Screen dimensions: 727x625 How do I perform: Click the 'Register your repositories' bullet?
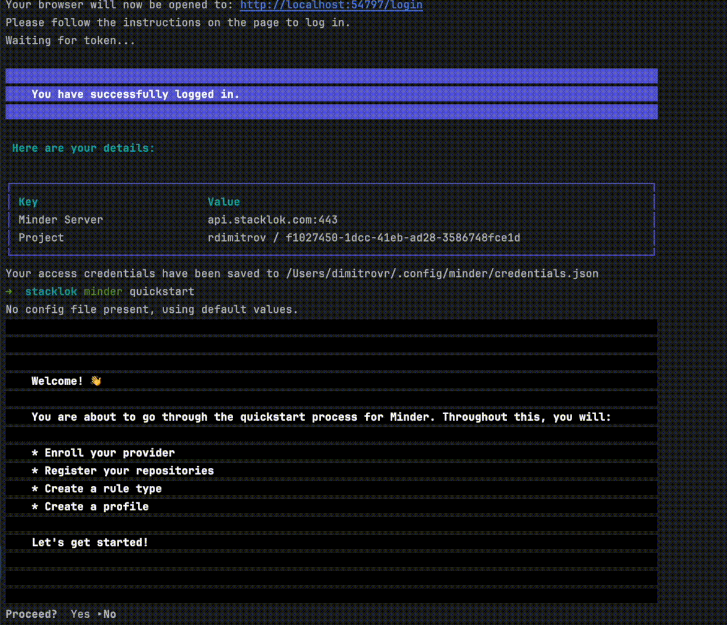(x=122, y=471)
